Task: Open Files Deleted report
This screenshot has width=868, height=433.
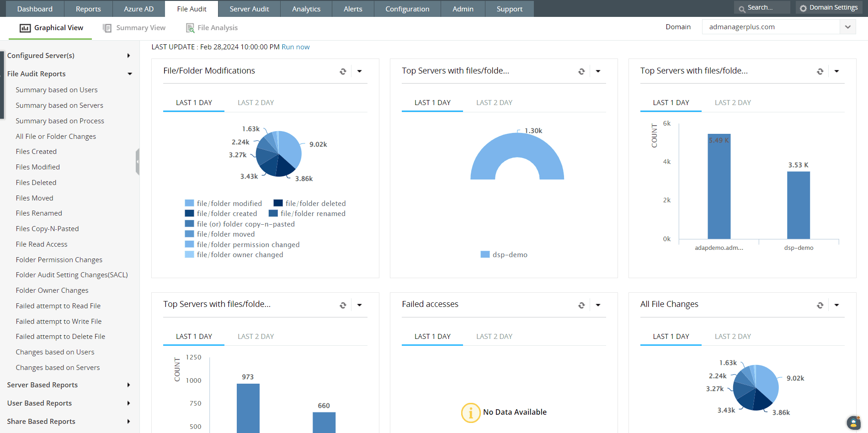Action: pos(36,183)
